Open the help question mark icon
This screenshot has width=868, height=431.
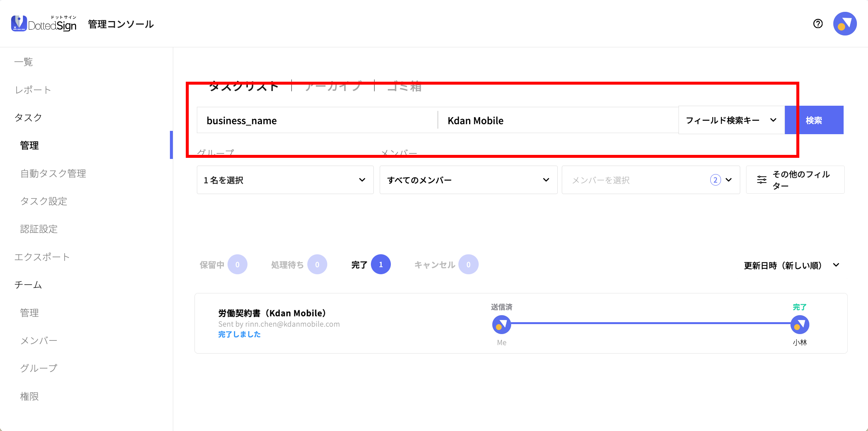click(x=818, y=24)
